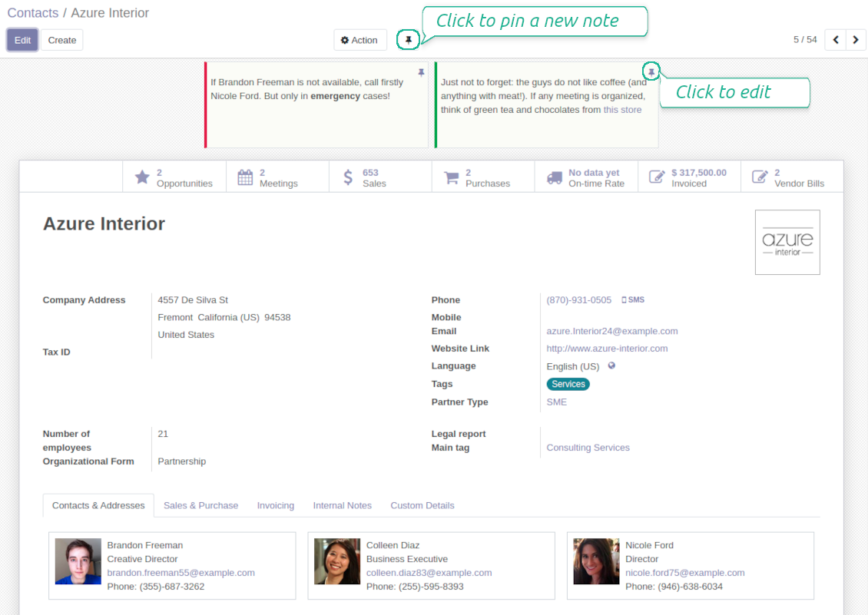This screenshot has width=868, height=615.
Task: Click the globe icon beside English (US)
Action: (x=611, y=365)
